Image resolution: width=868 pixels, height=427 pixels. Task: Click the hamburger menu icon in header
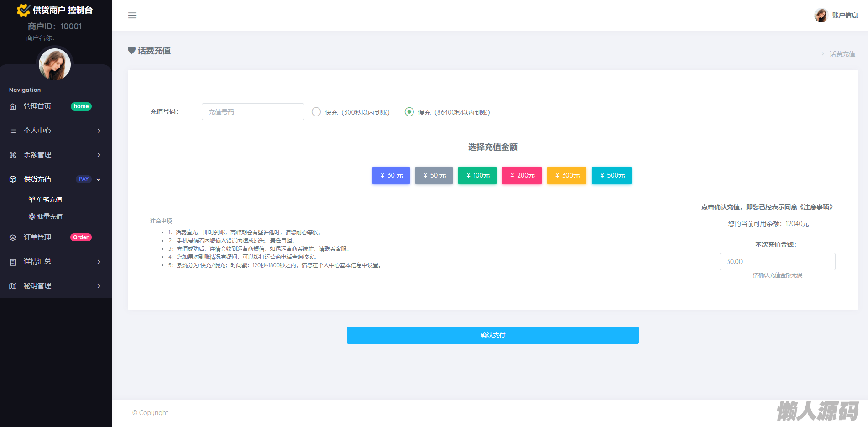(x=132, y=16)
